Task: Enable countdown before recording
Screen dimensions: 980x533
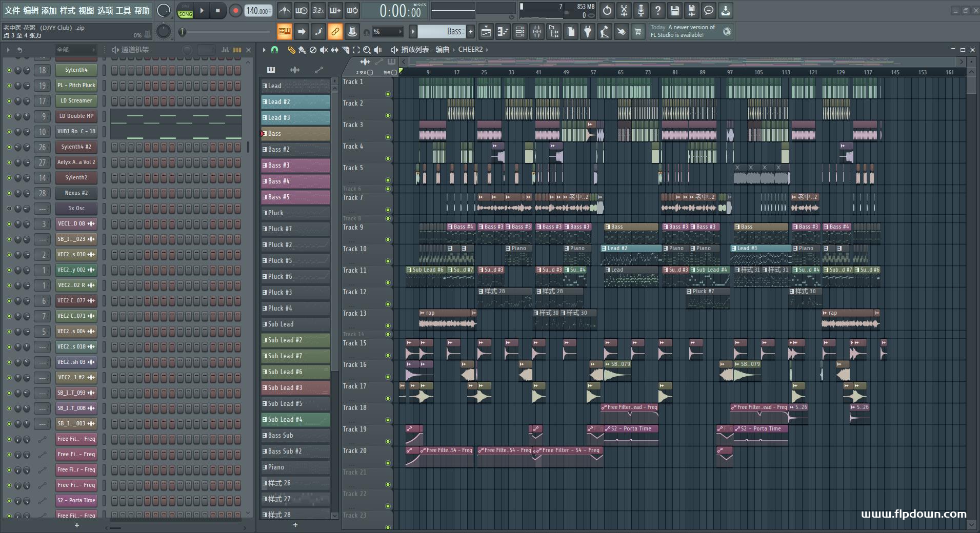Action: click(x=318, y=10)
